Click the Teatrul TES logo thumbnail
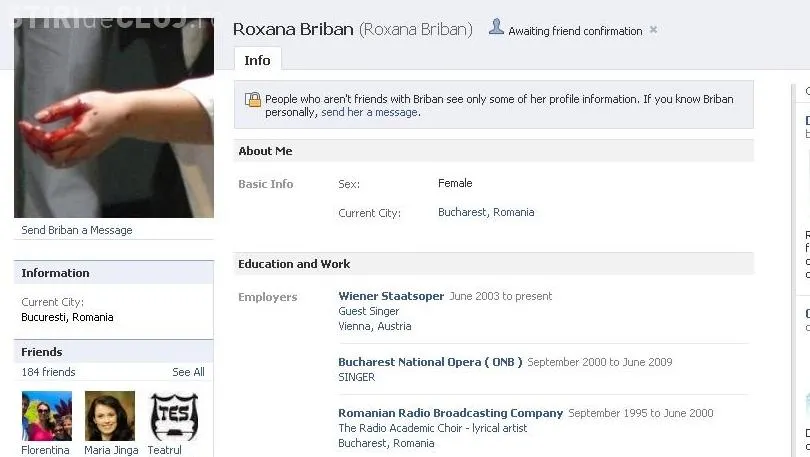Image resolution: width=810 pixels, height=457 pixels. coord(173,415)
